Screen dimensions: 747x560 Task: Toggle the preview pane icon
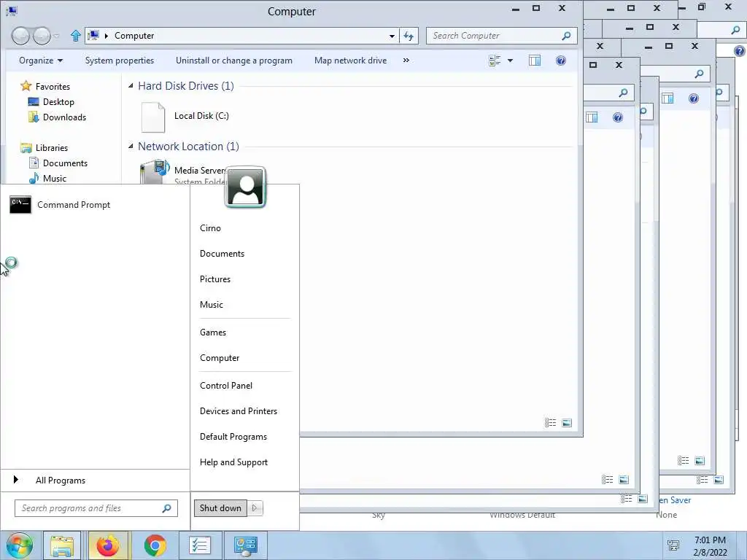(x=535, y=61)
